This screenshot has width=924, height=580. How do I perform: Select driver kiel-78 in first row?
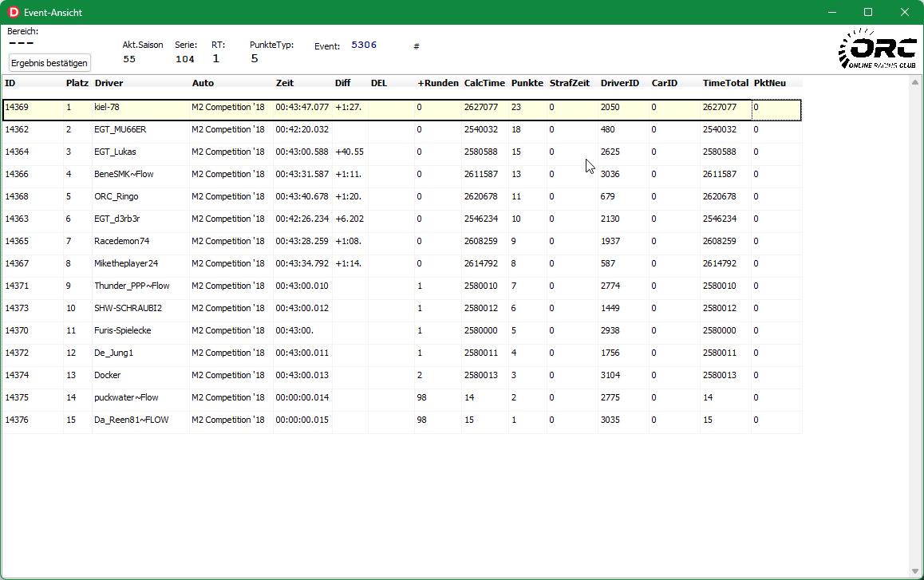pos(107,107)
